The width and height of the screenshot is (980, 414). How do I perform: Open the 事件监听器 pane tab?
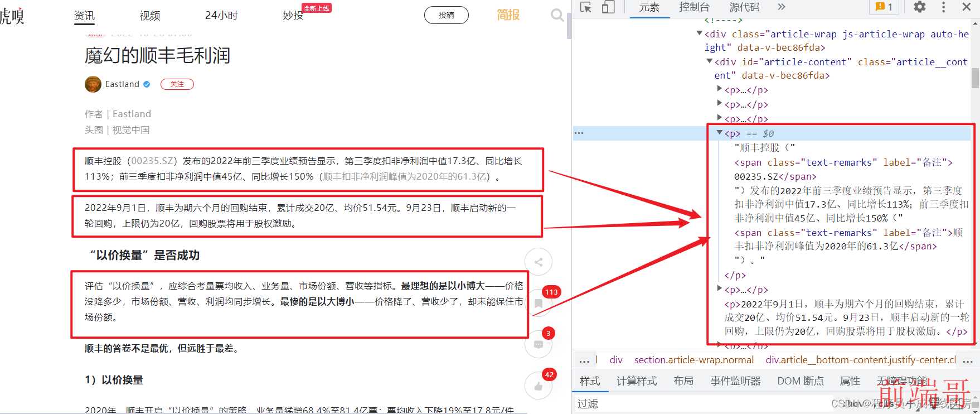[736, 381]
